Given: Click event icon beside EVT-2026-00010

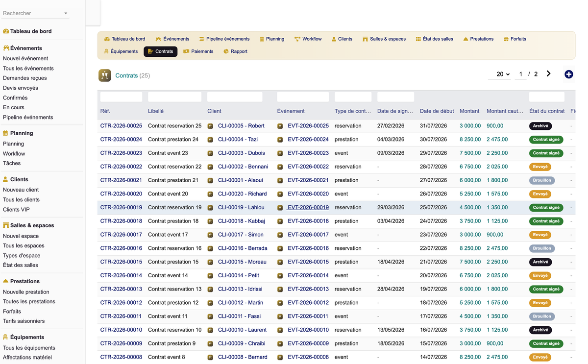Looking at the screenshot, I should 280,330.
